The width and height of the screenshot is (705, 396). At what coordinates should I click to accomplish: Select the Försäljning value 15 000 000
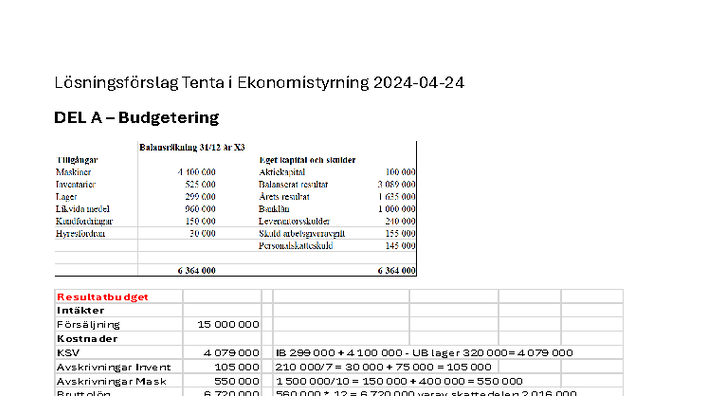point(228,325)
